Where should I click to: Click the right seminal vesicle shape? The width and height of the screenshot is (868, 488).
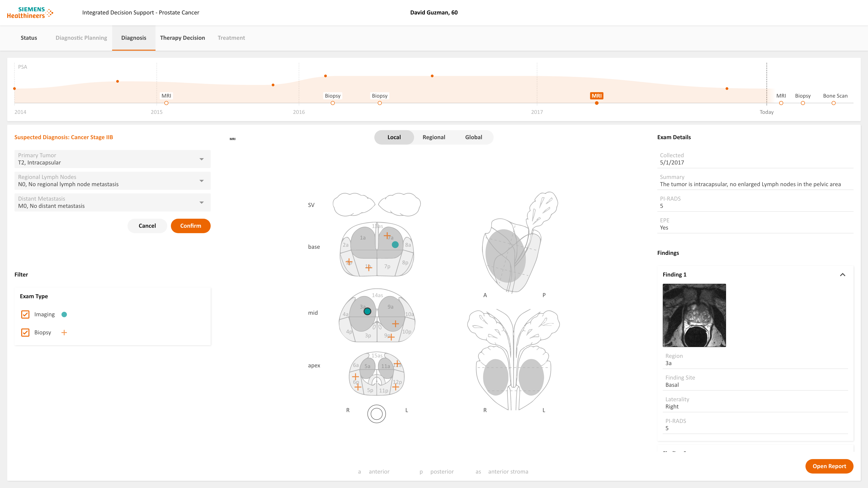354,204
